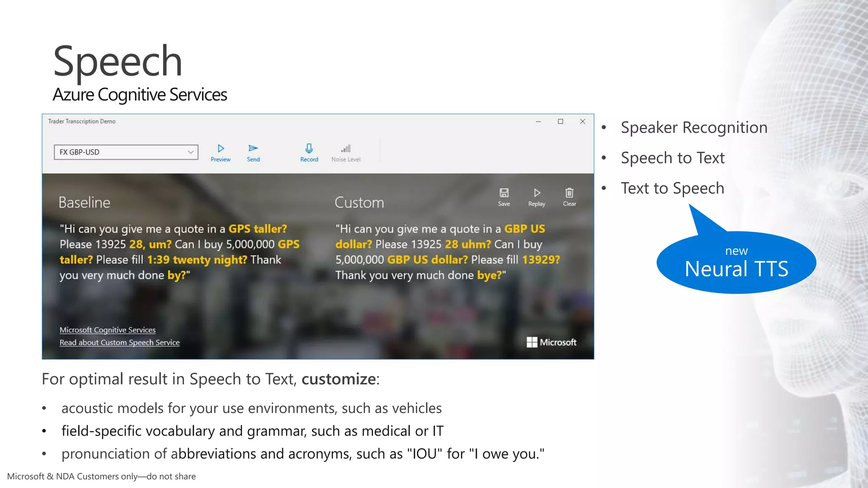The width and height of the screenshot is (868, 488).
Task: Click the Microsoft logo in the demo
Action: click(551, 342)
